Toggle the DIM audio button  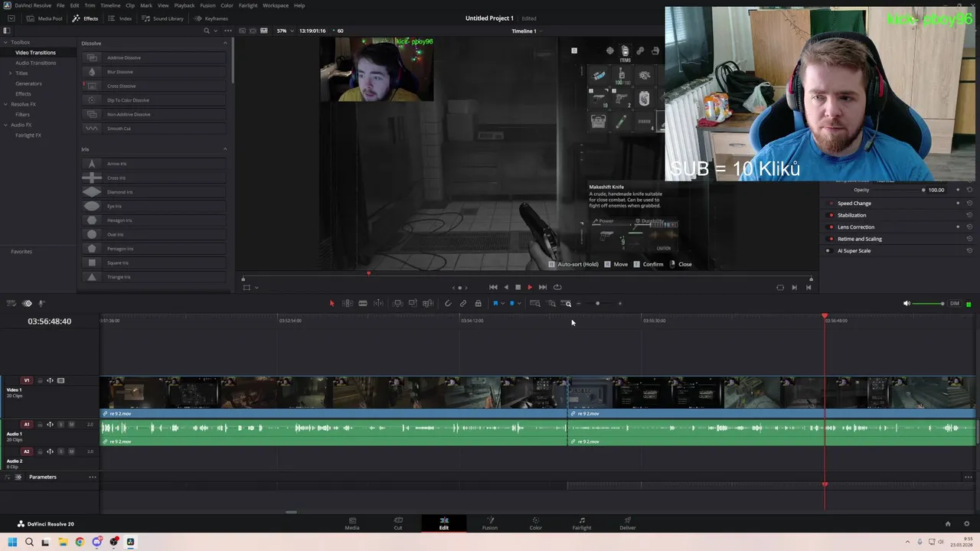955,304
